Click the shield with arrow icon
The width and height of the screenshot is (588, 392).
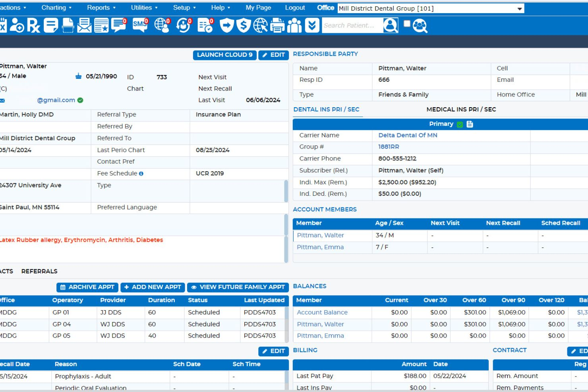[226, 26]
